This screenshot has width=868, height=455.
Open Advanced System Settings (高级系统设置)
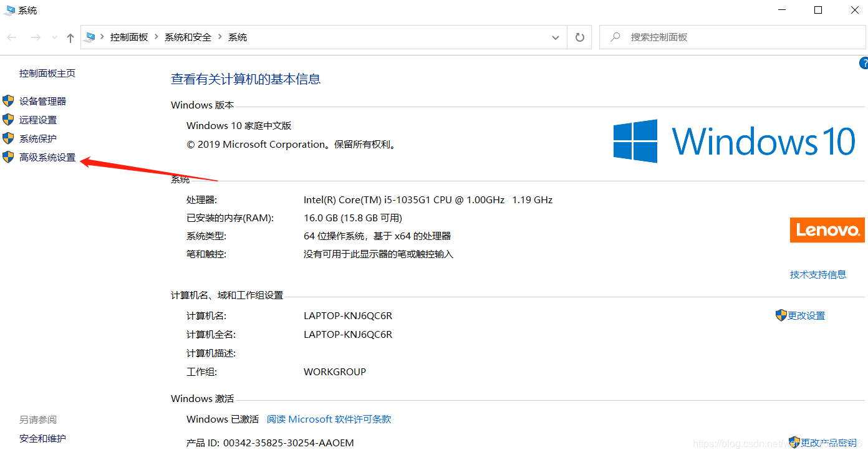click(x=47, y=158)
